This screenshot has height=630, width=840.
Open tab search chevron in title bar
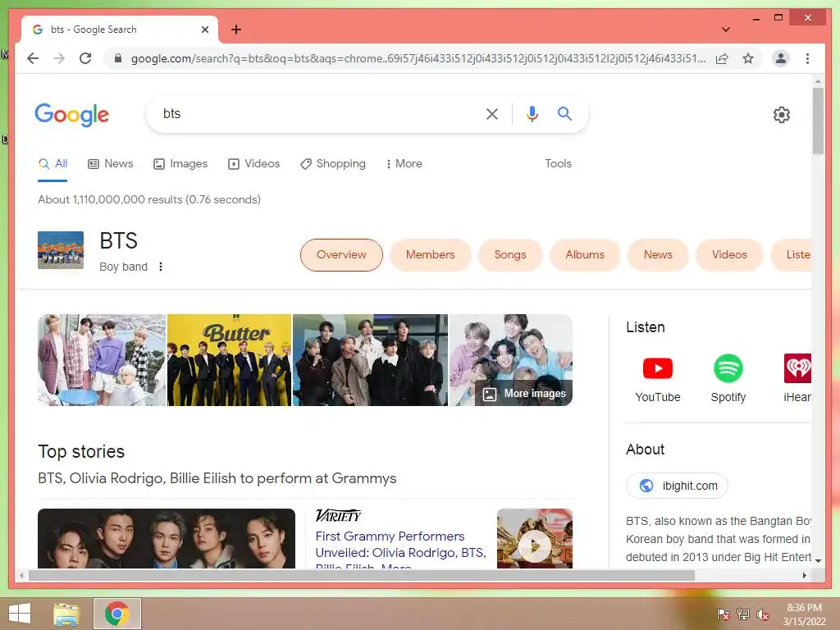(725, 30)
